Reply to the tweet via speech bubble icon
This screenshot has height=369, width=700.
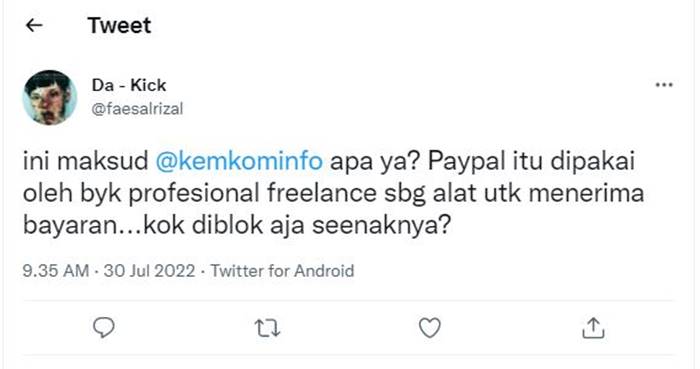click(104, 328)
